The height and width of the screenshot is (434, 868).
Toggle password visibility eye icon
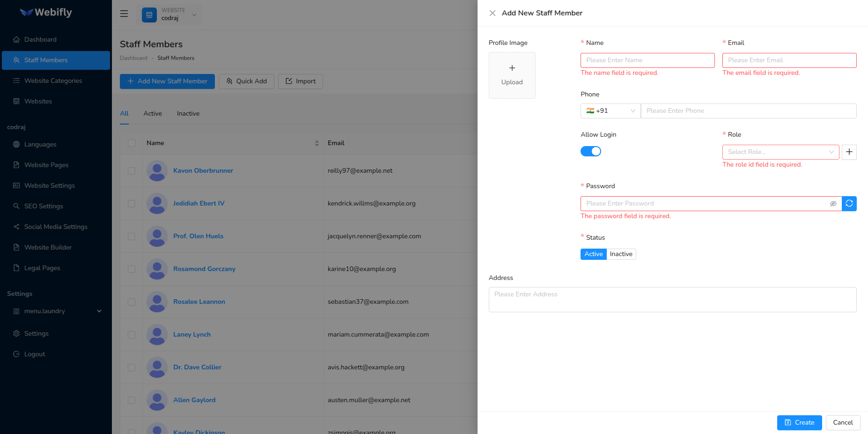click(833, 204)
